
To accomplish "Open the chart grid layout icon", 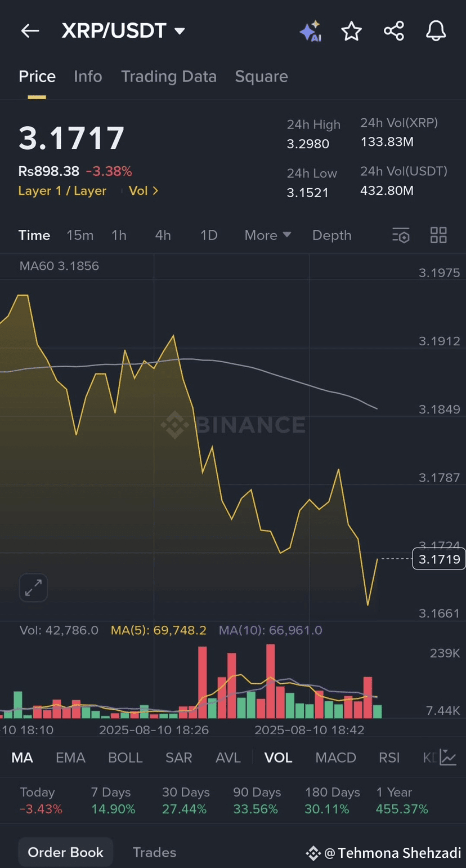I will click(x=438, y=235).
